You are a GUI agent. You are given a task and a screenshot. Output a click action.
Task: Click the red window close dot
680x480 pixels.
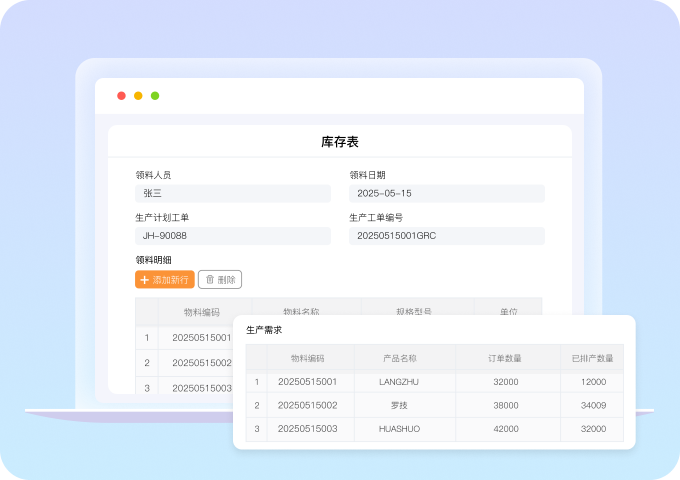121,96
